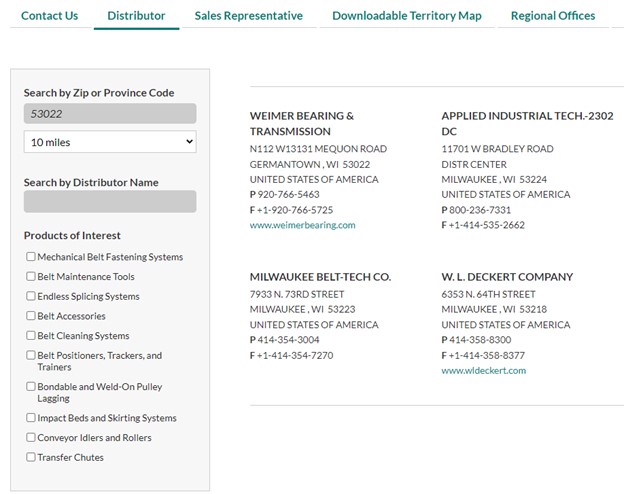The height and width of the screenshot is (494, 624).
Task: Click address 11701 W Bradley Road
Action: coord(497,149)
